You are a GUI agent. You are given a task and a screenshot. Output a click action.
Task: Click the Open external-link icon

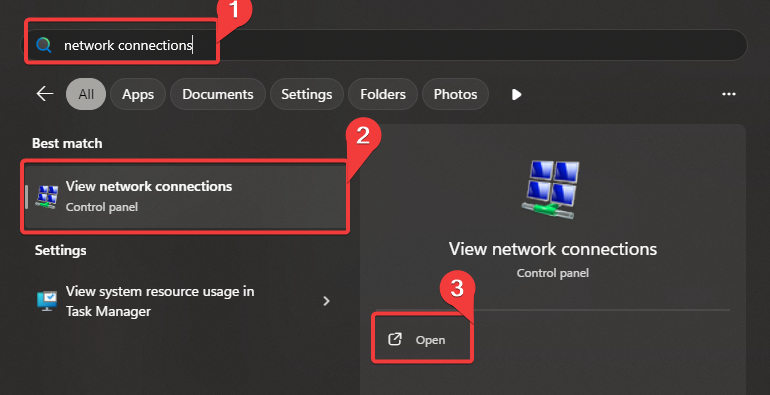point(395,339)
